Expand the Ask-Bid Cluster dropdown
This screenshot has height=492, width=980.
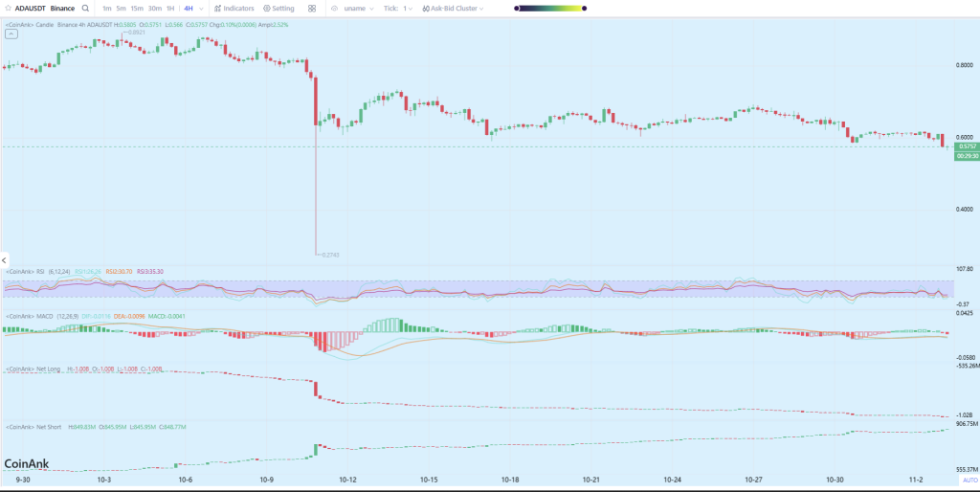pyautogui.click(x=480, y=9)
